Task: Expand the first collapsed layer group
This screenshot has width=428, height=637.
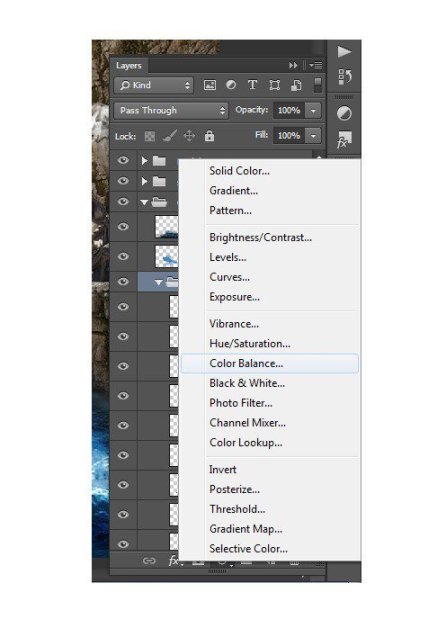Action: tap(144, 161)
